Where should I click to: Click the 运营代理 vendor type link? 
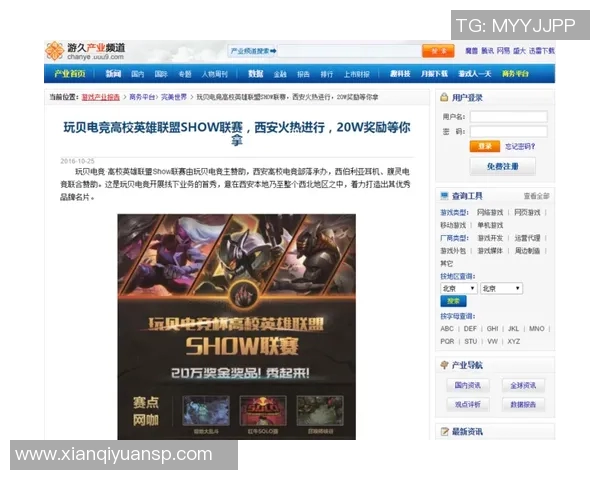click(x=527, y=238)
